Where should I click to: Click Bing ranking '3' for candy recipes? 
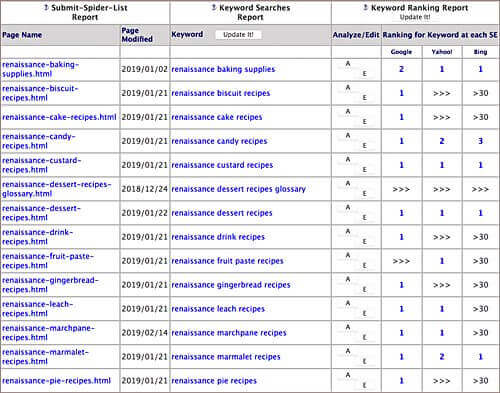click(480, 141)
